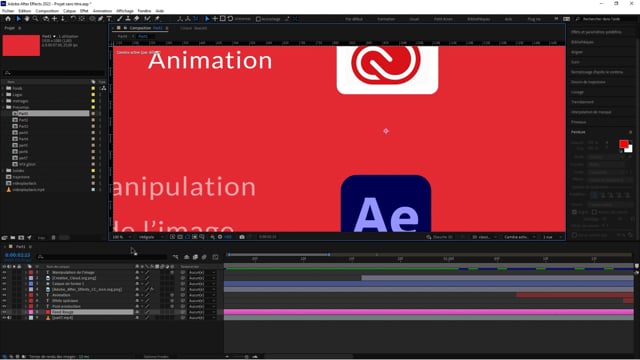Select the shape ellipse tool

(92, 19)
